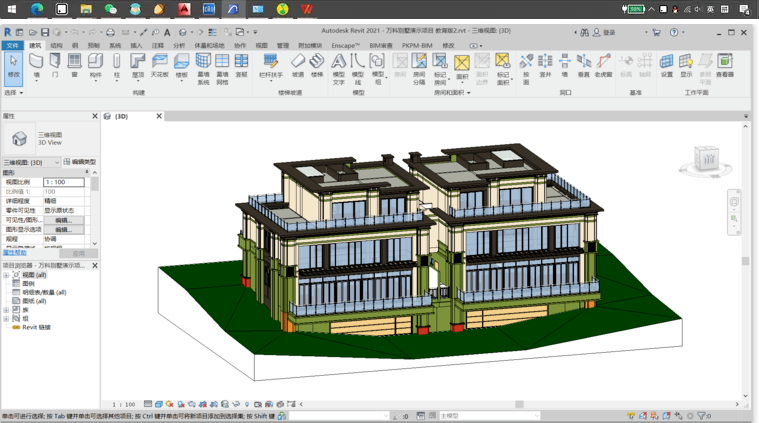
Task: Expand the 视图 (all) tree node
Action: [6, 275]
